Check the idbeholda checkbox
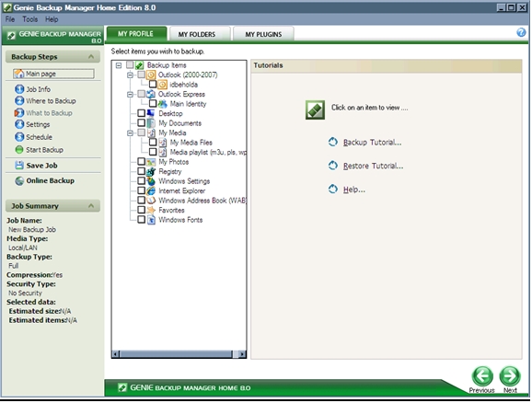This screenshot has height=403, width=532. [x=153, y=84]
